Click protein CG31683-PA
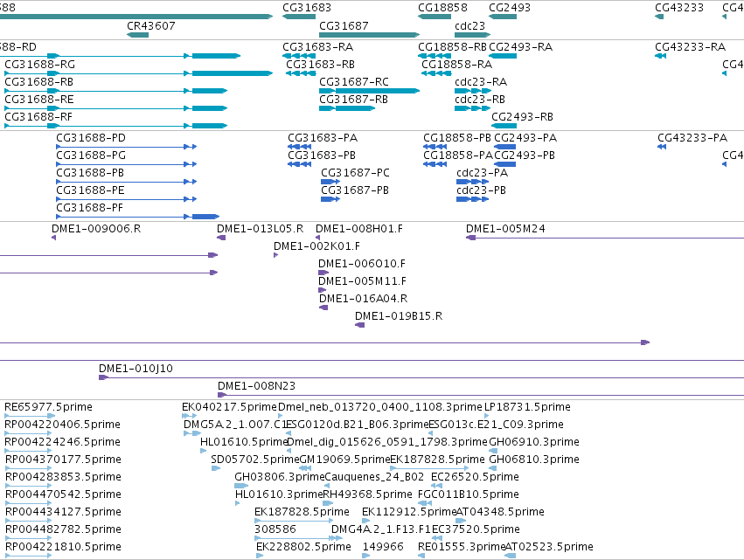Screen dimensions: 744x560 tap(323, 138)
